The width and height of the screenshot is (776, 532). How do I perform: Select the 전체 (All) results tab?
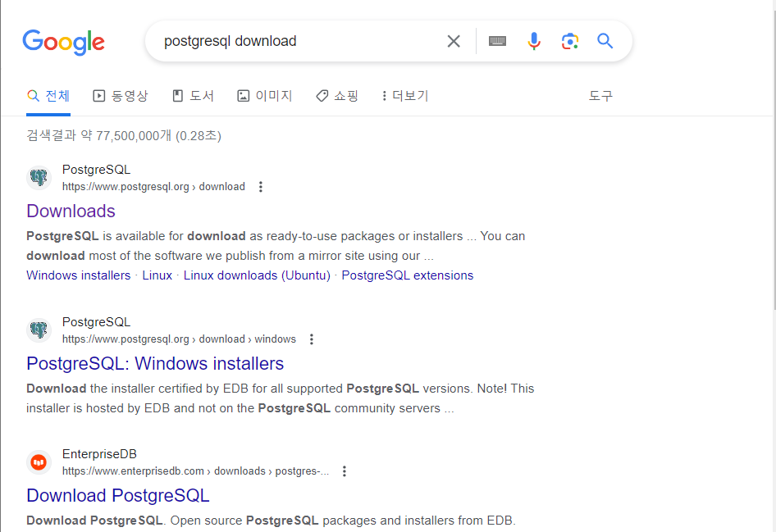tap(48, 95)
